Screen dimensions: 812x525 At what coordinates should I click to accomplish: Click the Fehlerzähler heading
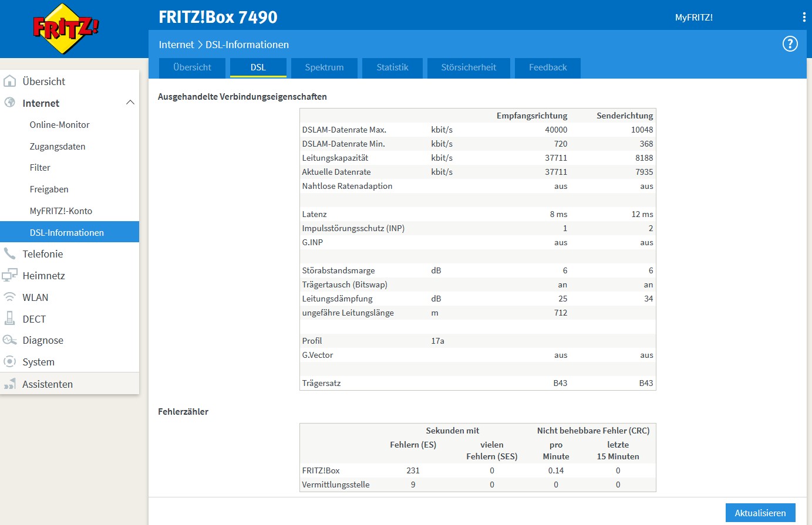click(x=183, y=412)
